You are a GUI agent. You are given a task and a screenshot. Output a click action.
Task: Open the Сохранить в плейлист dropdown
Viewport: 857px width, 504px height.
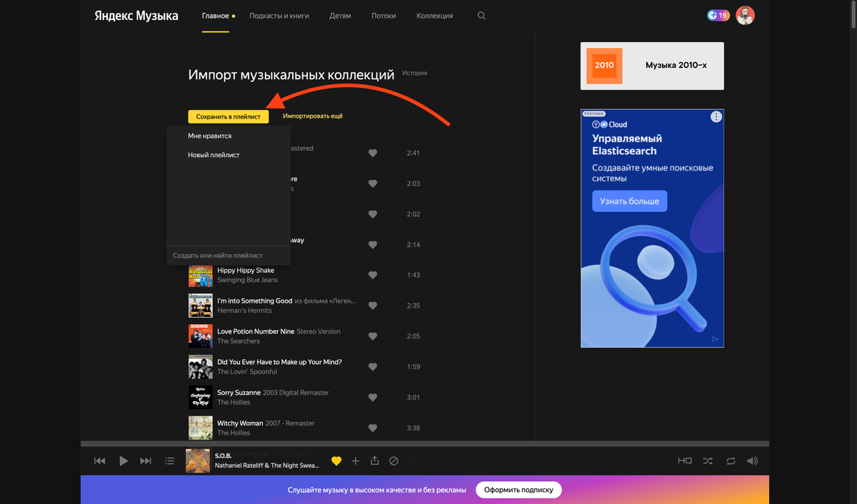click(229, 116)
